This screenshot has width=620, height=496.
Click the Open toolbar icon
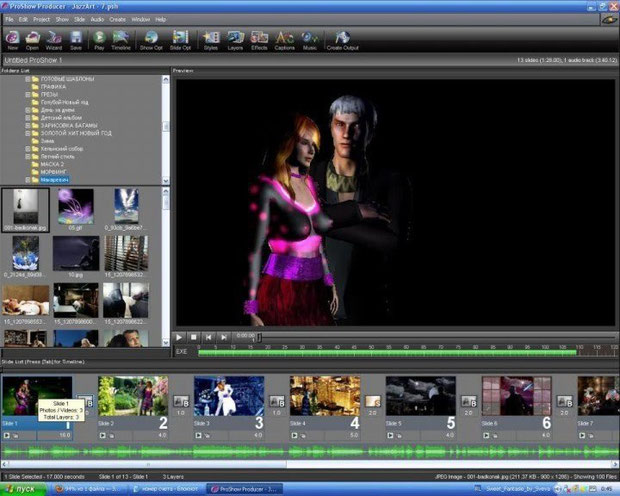click(32, 40)
